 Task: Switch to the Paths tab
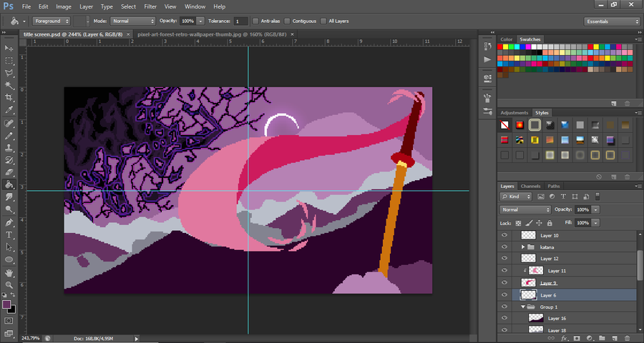coord(553,186)
